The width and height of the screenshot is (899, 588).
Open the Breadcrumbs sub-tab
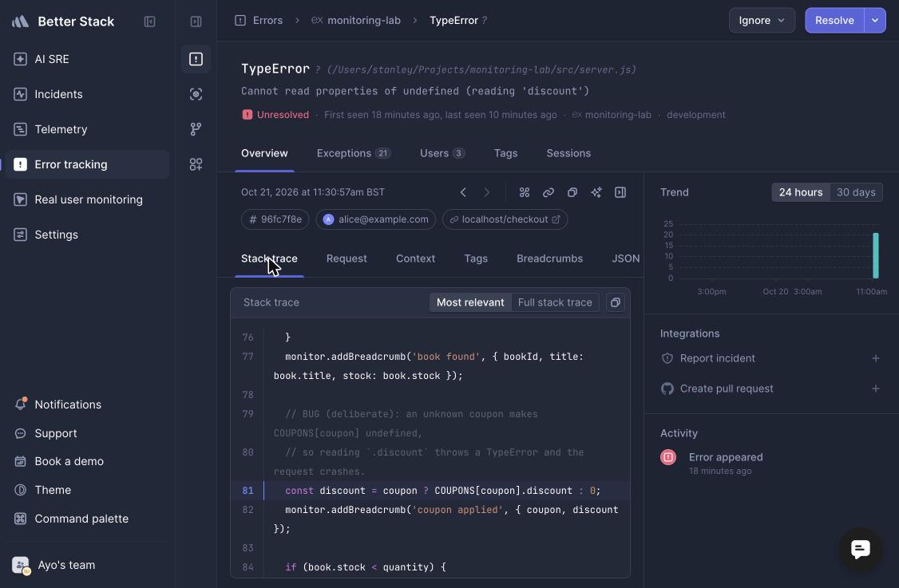coord(550,258)
